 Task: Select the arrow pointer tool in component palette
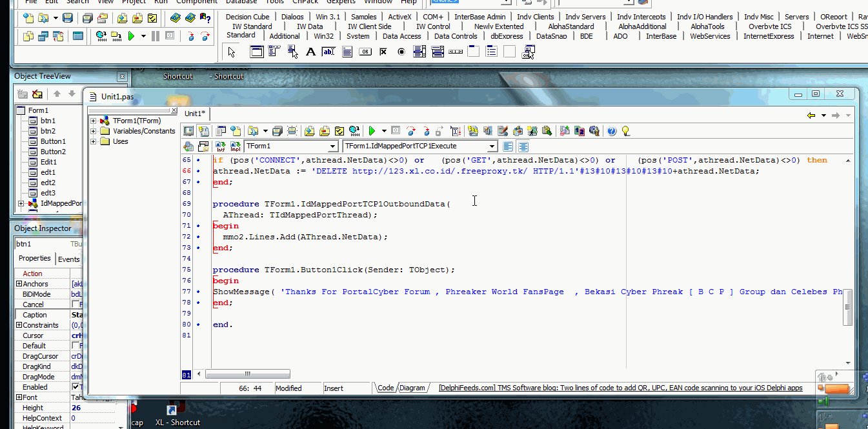pyautogui.click(x=232, y=52)
